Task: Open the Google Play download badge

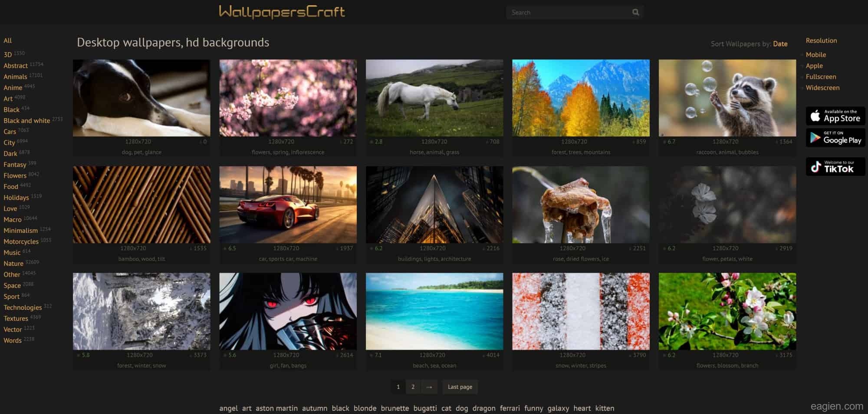Action: (x=835, y=138)
